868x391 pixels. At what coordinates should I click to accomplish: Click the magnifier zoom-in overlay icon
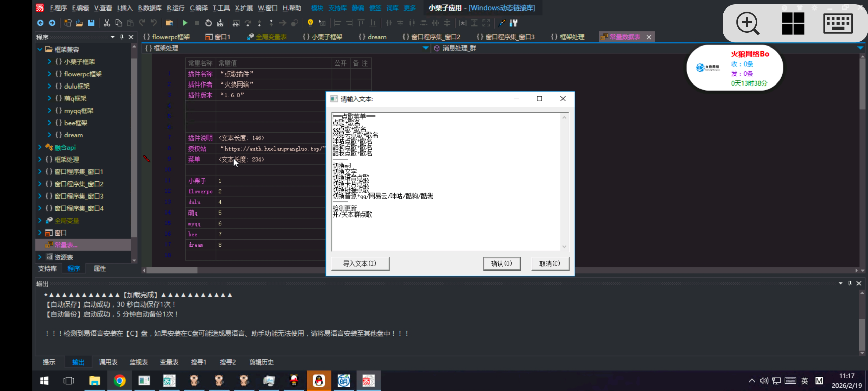(747, 23)
